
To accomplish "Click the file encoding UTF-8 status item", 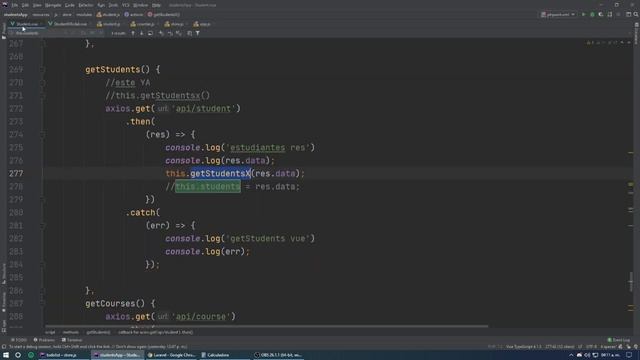I will [x=591, y=347].
